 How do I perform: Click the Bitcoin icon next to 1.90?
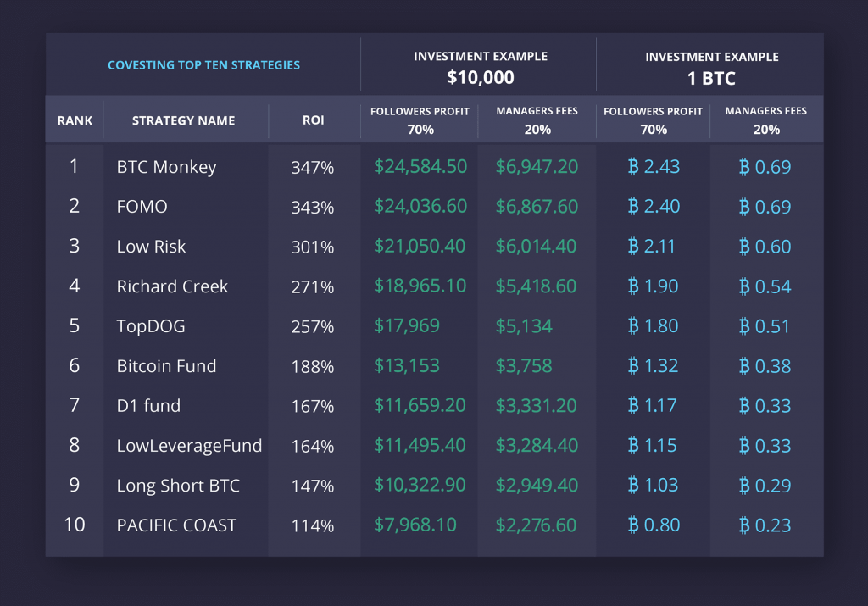[633, 286]
